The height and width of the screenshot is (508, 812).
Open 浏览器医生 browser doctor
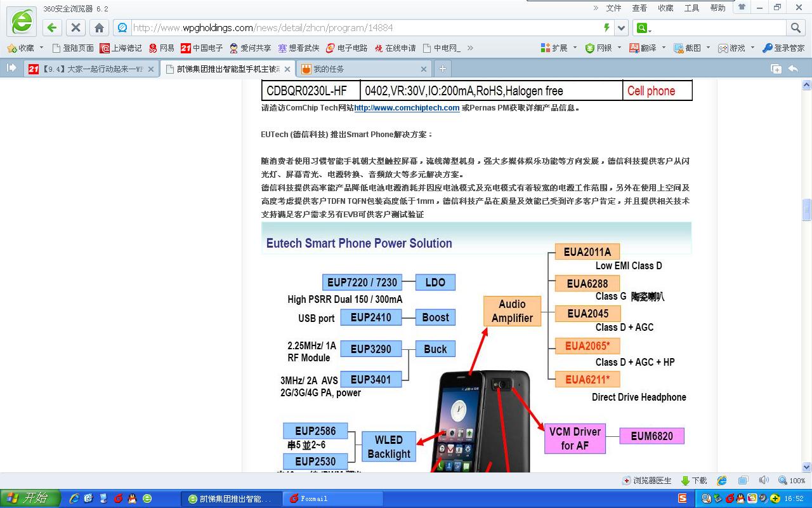coord(647,481)
